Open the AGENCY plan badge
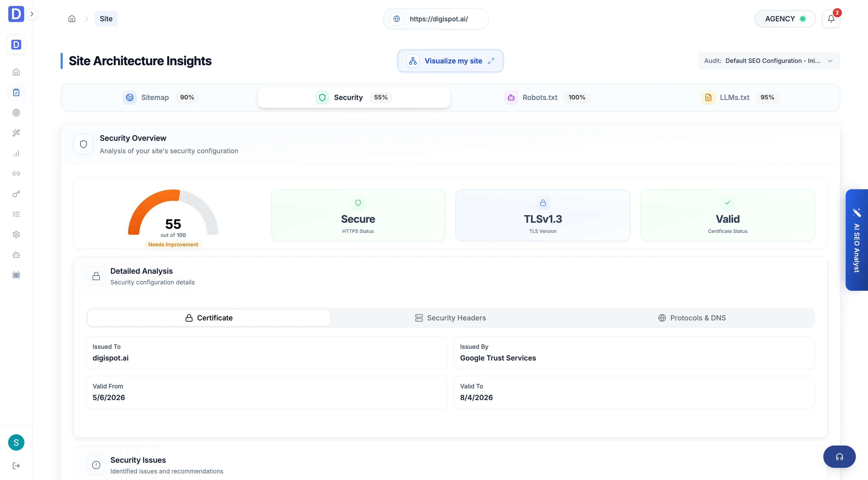 click(785, 19)
